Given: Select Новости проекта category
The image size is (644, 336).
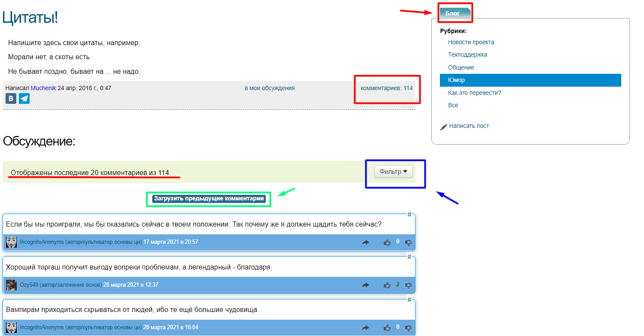Looking at the screenshot, I should [x=471, y=42].
